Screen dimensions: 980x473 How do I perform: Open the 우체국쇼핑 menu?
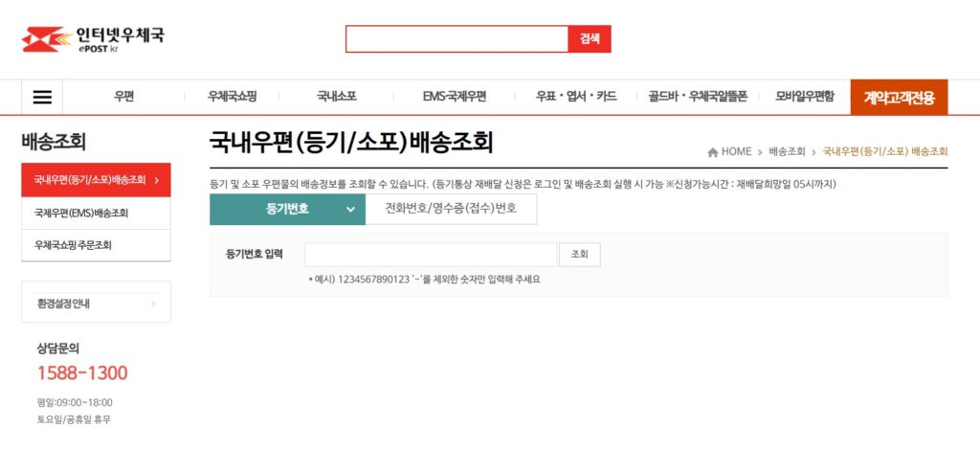(232, 97)
